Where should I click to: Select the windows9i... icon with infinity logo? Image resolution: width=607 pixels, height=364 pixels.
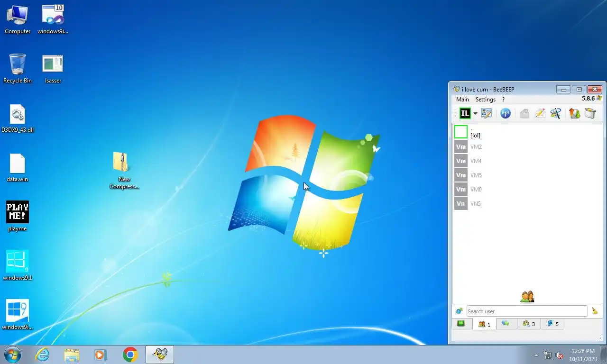(53, 20)
